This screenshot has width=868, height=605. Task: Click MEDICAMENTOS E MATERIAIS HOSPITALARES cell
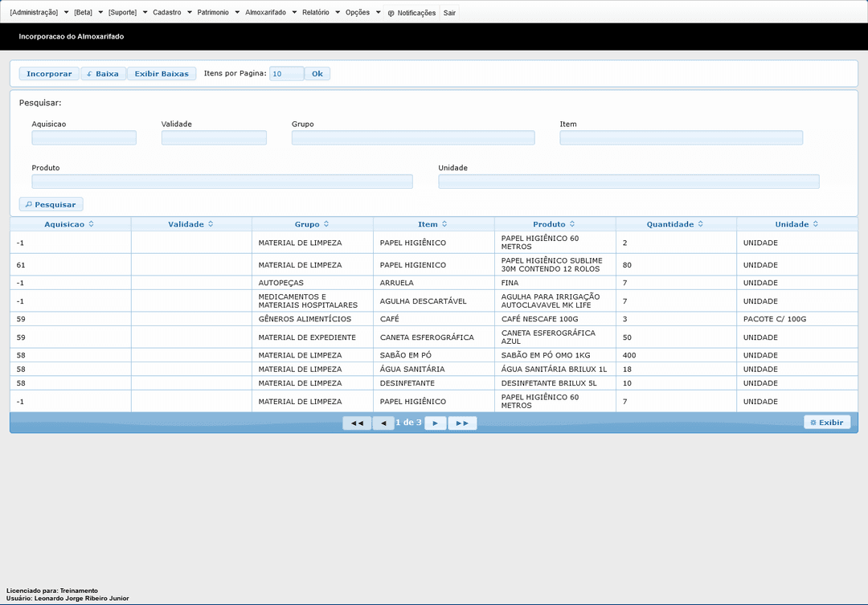313,301
